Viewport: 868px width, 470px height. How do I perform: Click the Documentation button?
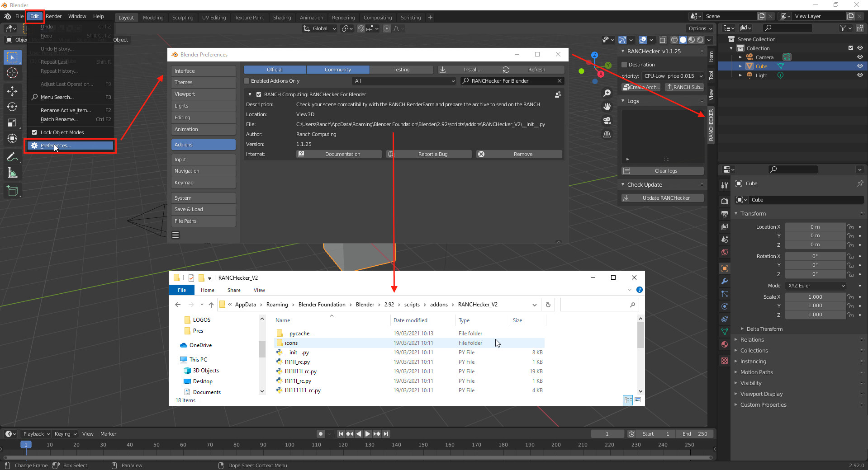click(339, 154)
